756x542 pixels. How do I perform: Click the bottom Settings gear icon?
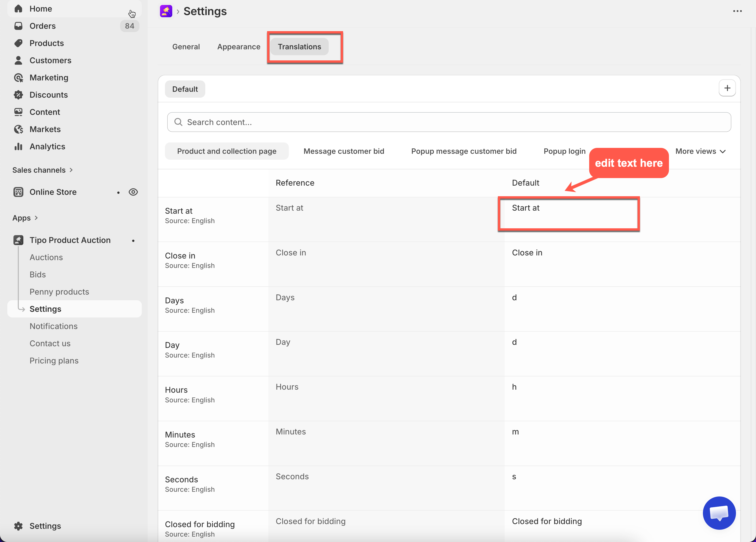click(18, 526)
